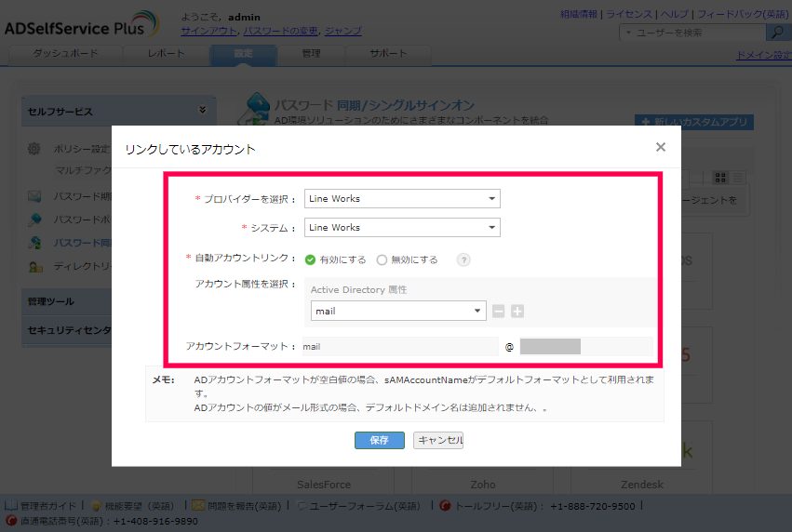Show help for auto account link
This screenshot has width=792, height=532.
[463, 259]
